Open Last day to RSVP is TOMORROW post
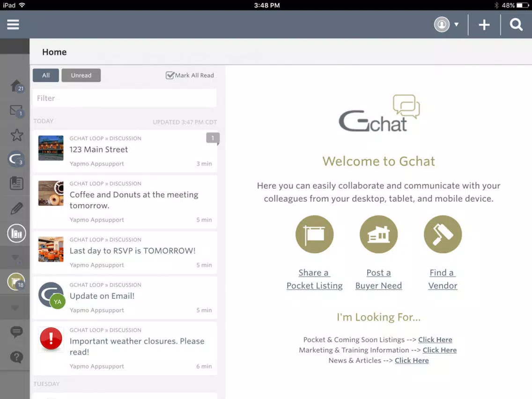This screenshot has width=532, height=399. click(x=133, y=251)
